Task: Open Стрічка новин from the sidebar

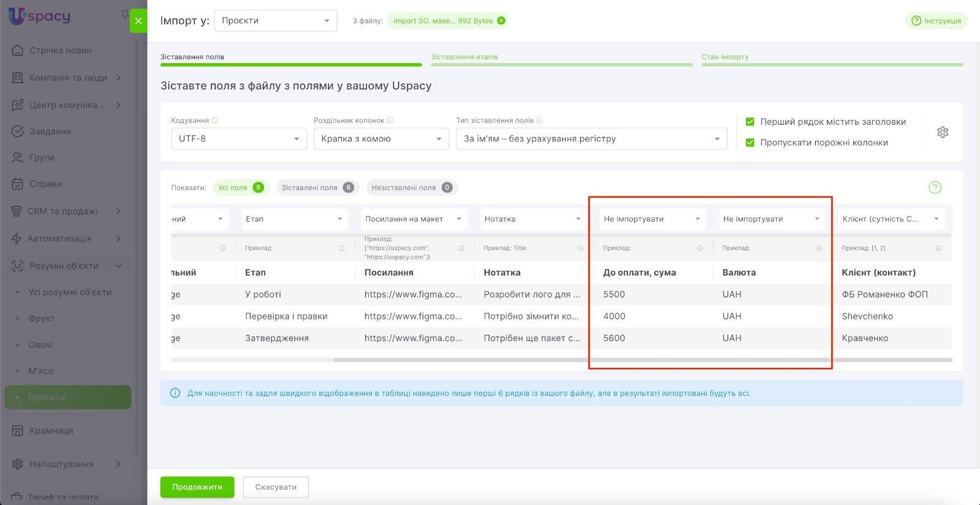Action: click(60, 50)
